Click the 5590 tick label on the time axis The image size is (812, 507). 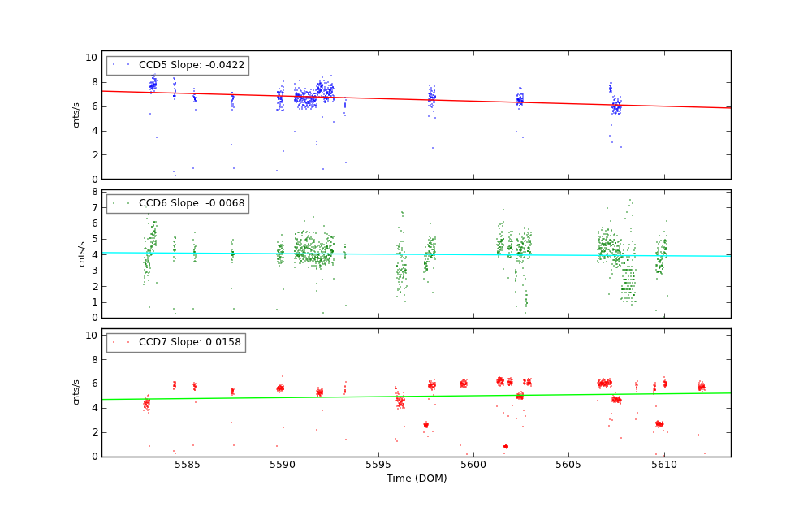[283, 465]
